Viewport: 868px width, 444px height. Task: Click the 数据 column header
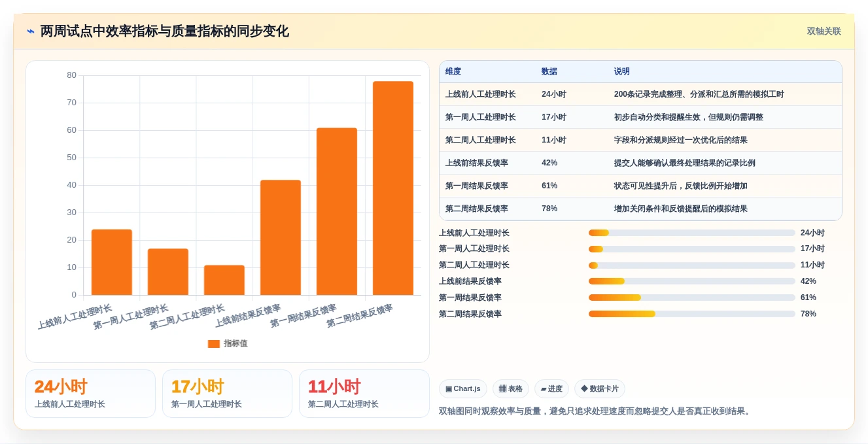(549, 72)
